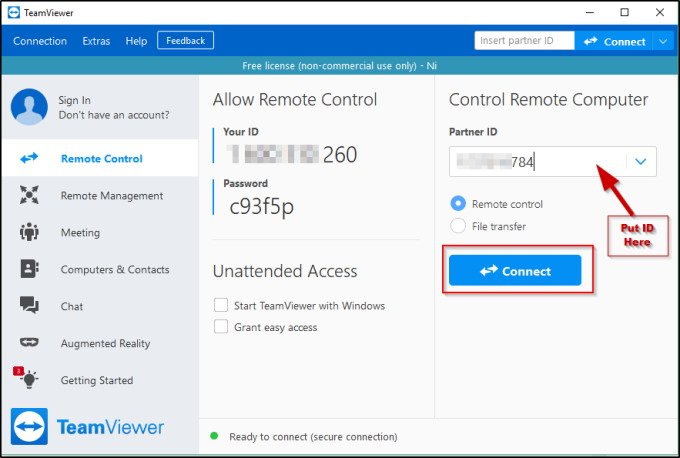Open the Chat section label
Screen dimensions: 680x458
pyautogui.click(x=72, y=307)
